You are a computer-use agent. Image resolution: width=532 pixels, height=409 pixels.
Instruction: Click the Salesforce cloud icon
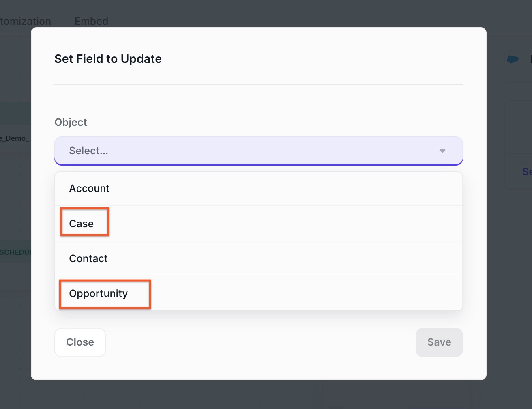coord(513,60)
